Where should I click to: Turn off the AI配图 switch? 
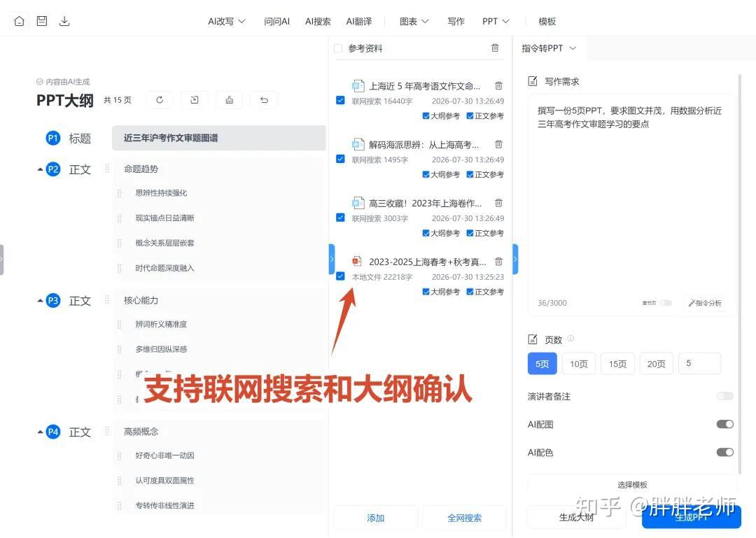pyautogui.click(x=724, y=424)
